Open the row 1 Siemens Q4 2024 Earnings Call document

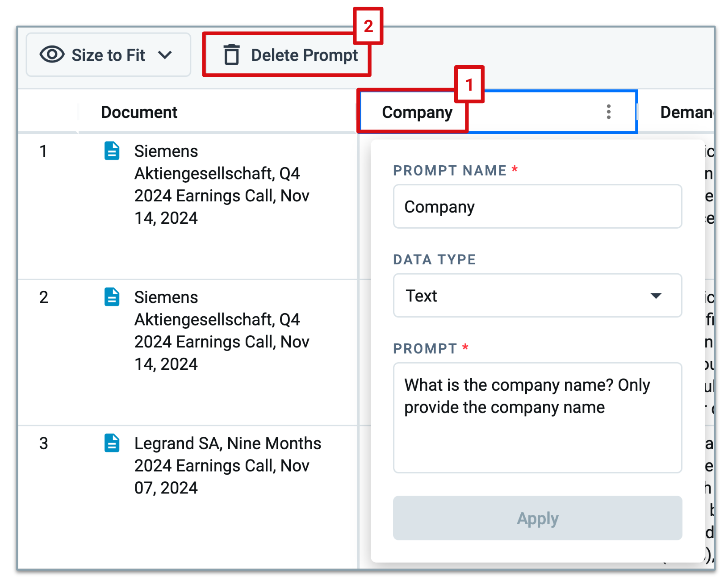coord(222,184)
